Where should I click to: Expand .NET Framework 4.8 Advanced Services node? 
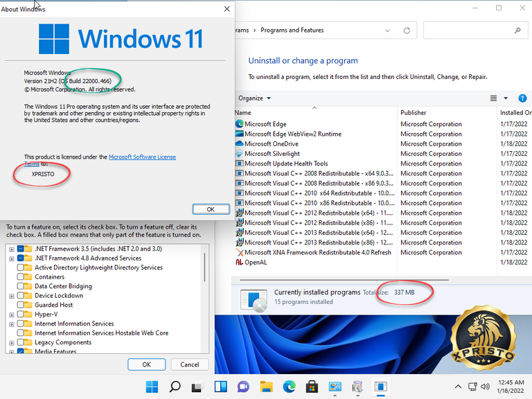coord(12,259)
